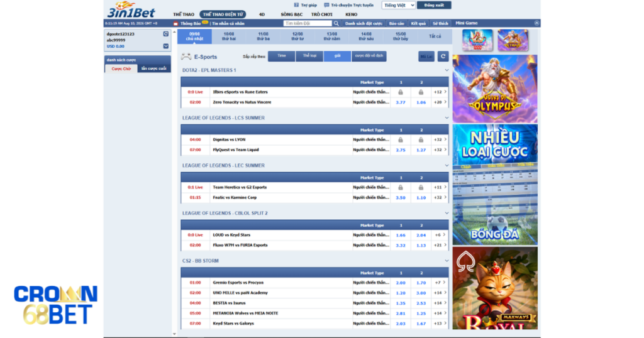The height and width of the screenshot is (338, 644).
Task: Open Kết quả
Action: [x=418, y=23]
